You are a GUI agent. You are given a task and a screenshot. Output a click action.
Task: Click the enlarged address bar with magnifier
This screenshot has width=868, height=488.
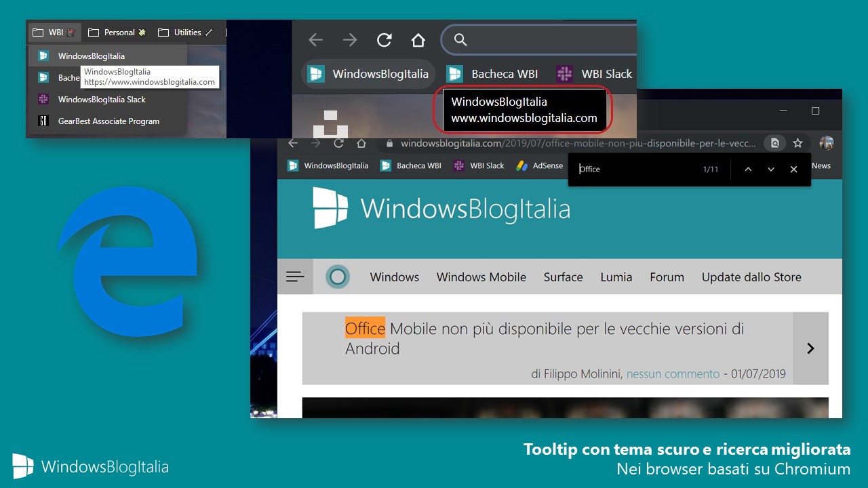[539, 40]
